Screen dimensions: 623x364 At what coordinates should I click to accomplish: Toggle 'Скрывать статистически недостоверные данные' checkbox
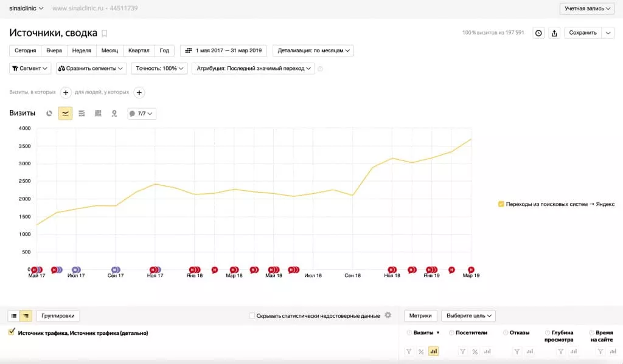(x=252, y=316)
